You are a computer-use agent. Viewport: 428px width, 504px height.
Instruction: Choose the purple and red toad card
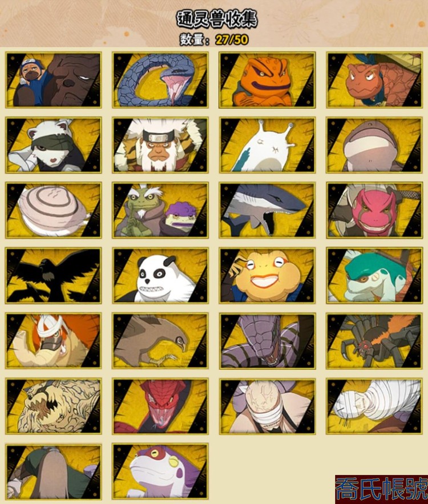[160, 471]
